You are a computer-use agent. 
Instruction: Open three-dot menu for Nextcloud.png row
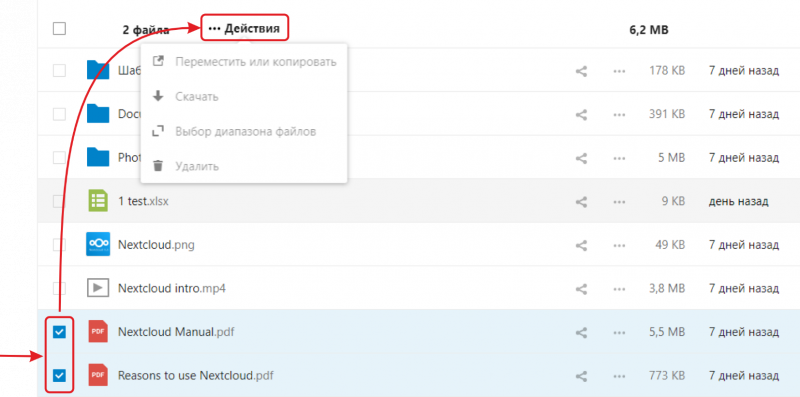click(x=619, y=245)
